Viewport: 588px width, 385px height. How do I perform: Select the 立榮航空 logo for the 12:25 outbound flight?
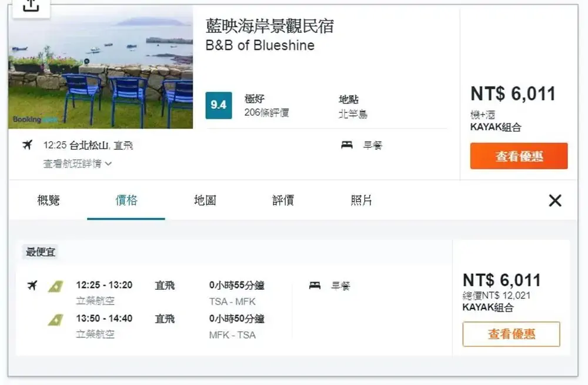coord(55,287)
